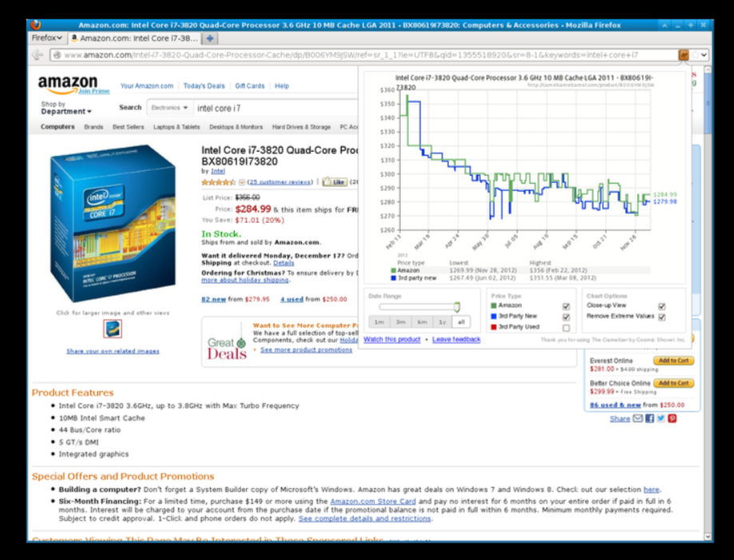Image resolution: width=734 pixels, height=560 pixels.
Task: Open the Help page link
Action: click(282, 86)
